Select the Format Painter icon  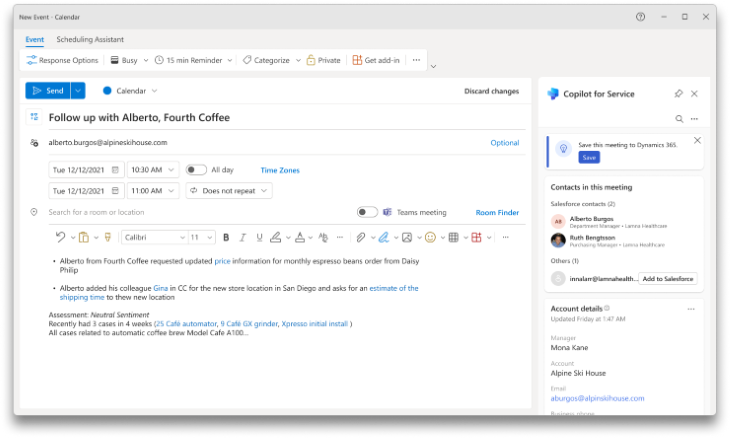click(108, 237)
